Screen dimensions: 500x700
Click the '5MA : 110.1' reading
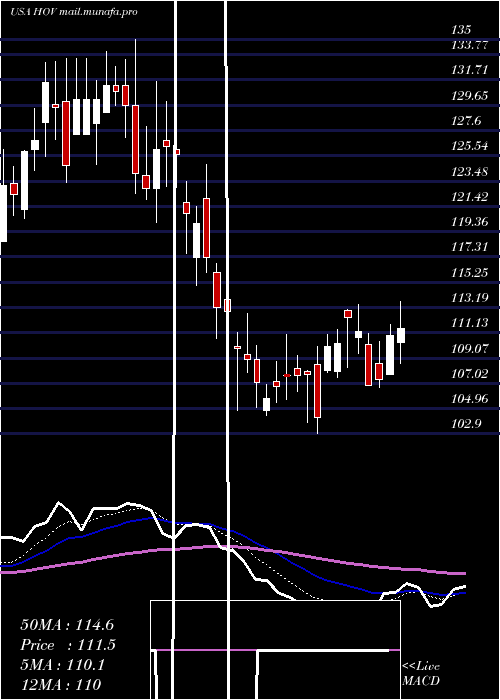click(x=62, y=665)
